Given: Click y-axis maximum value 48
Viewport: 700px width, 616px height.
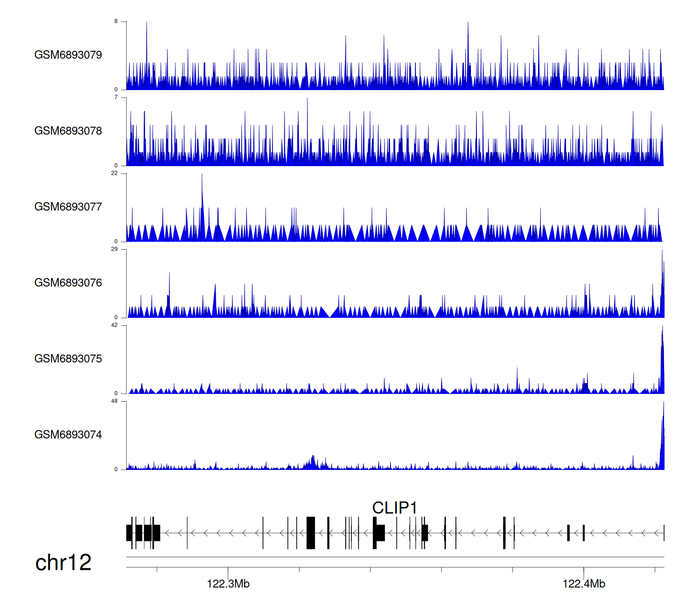Looking at the screenshot, I should coord(114,401).
